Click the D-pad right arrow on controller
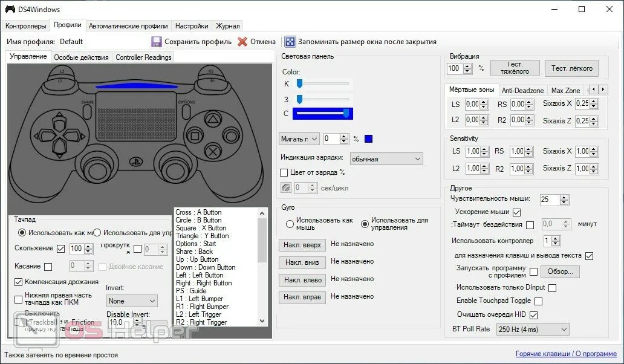 tap(75, 136)
